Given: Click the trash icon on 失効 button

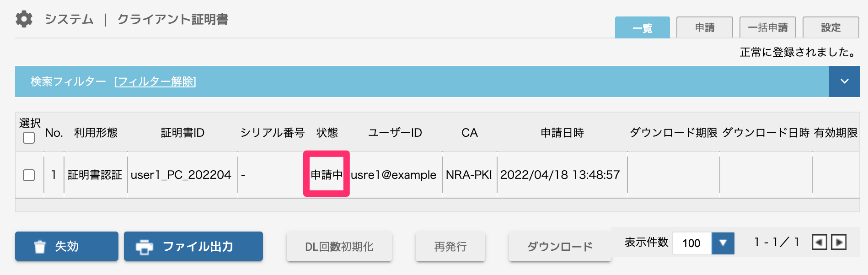Looking at the screenshot, I should (40, 247).
